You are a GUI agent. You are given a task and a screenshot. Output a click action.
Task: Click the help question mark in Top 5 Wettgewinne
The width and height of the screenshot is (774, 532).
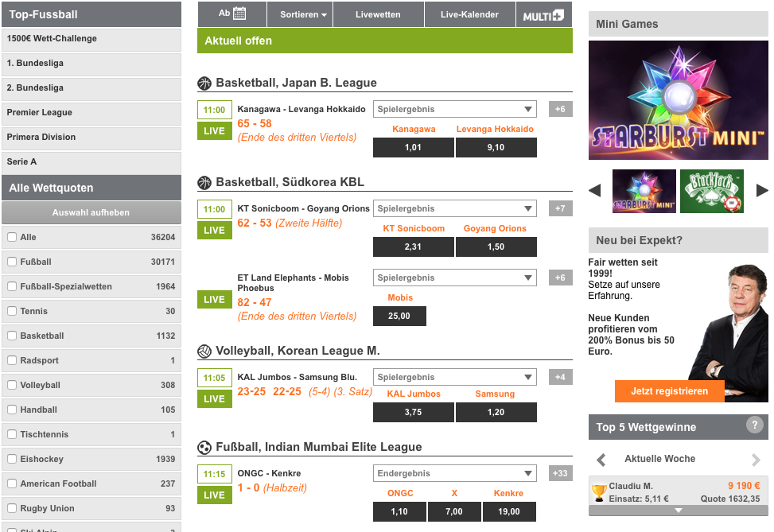[x=754, y=425]
